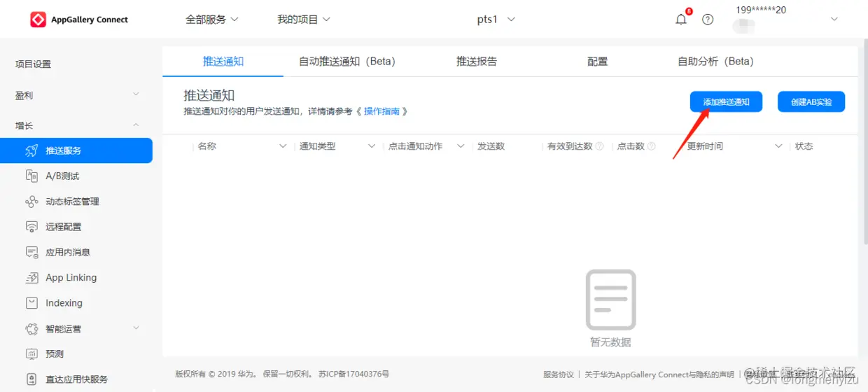868x392 pixels.
Task: Open the 服务协议 footer link
Action: tap(558, 374)
